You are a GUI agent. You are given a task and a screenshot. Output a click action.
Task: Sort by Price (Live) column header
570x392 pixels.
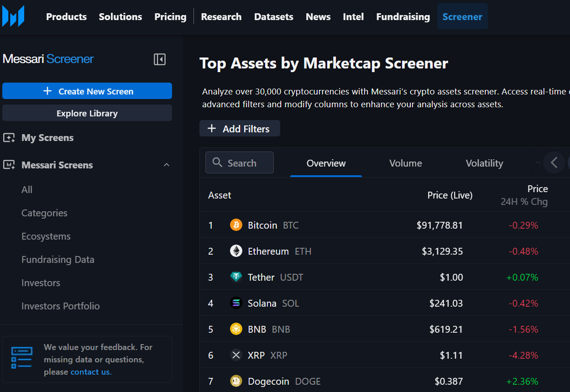(450, 195)
